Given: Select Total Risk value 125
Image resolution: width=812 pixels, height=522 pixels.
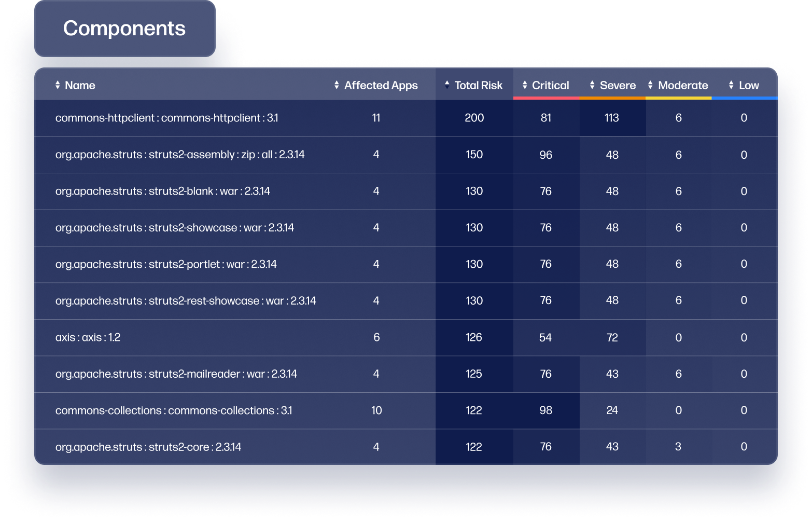Looking at the screenshot, I should [474, 374].
